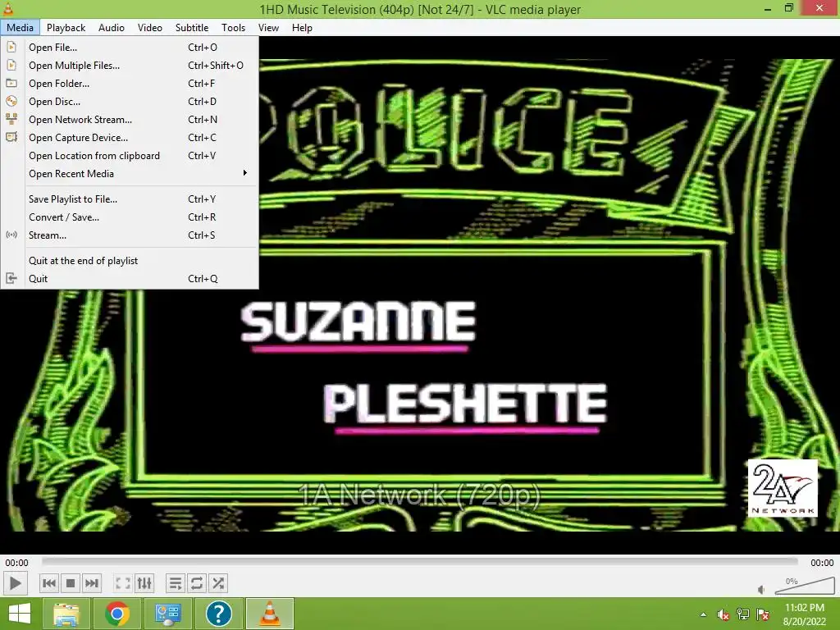Click the Play button

15,583
